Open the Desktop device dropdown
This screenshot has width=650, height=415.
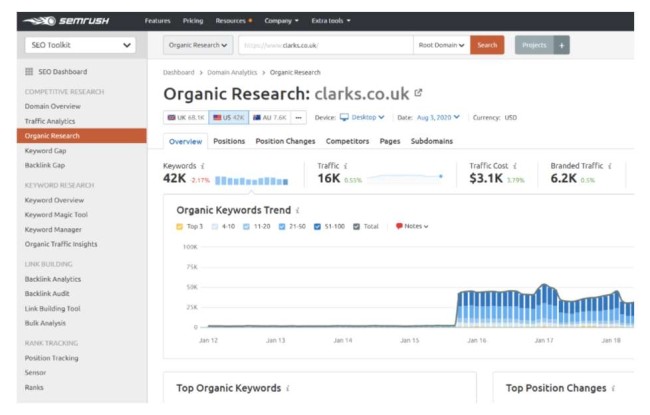click(x=362, y=117)
